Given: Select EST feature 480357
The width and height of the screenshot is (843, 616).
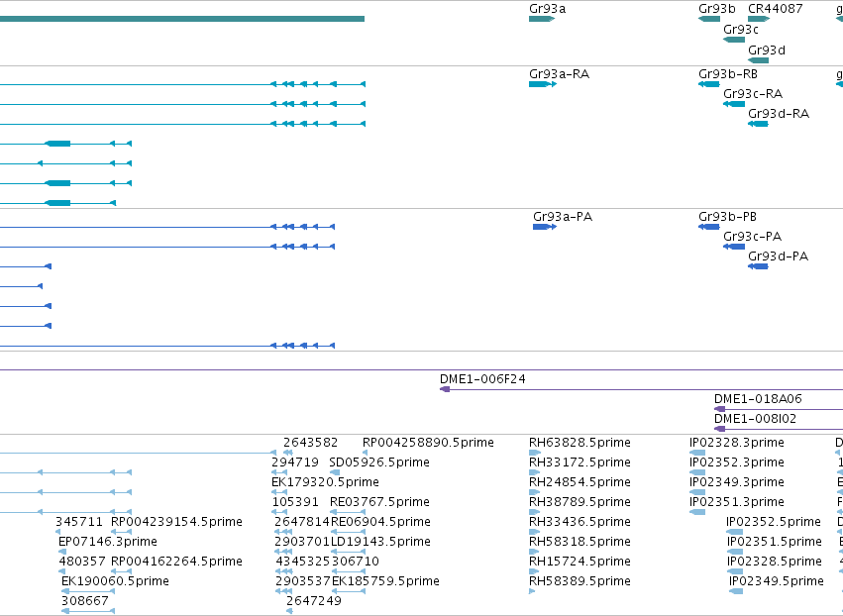Looking at the screenshot, I should (61, 571).
